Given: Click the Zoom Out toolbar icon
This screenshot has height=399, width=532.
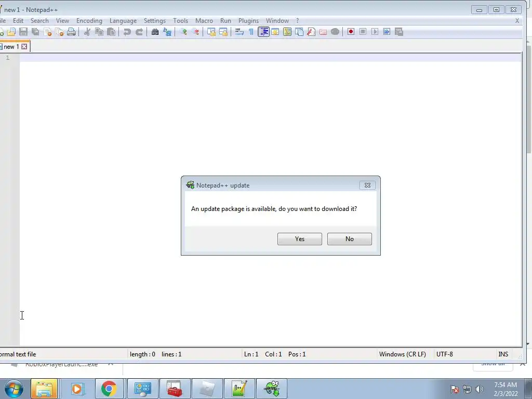Looking at the screenshot, I should tap(195, 32).
